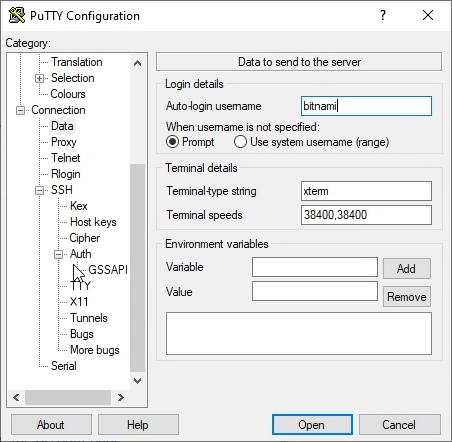Collapse the Connection tree node
Screen dimensions: 452x442
20,110
